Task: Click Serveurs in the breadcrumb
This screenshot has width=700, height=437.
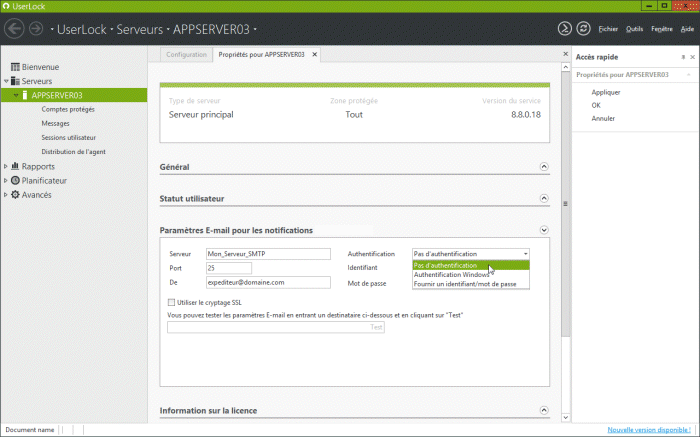Action: 140,29
